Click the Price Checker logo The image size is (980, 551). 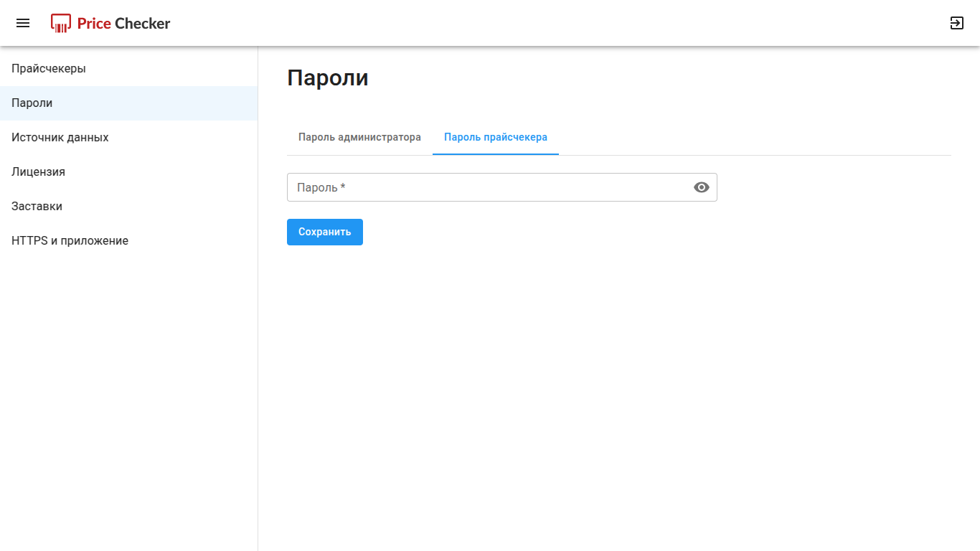[x=110, y=23]
